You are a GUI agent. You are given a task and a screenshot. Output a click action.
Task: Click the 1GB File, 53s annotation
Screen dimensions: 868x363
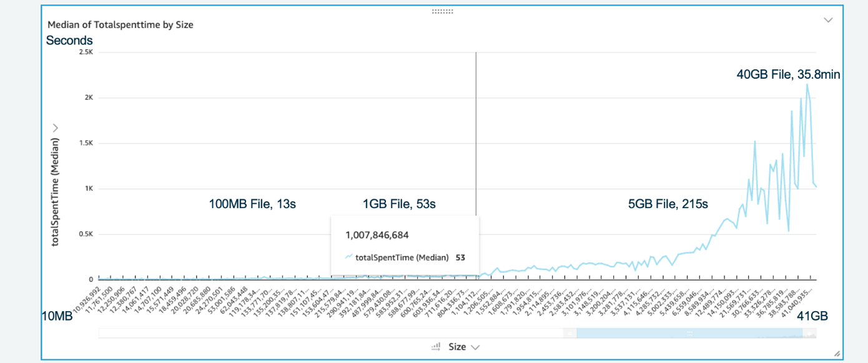(399, 204)
